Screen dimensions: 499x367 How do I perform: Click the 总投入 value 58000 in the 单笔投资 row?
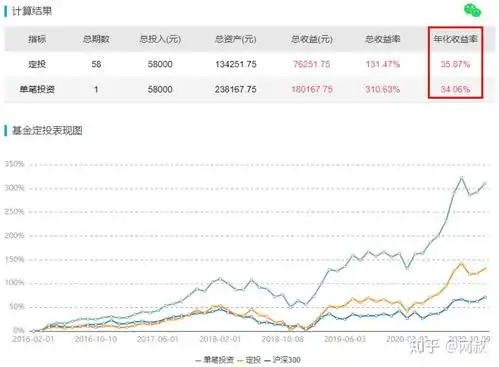tap(160, 89)
